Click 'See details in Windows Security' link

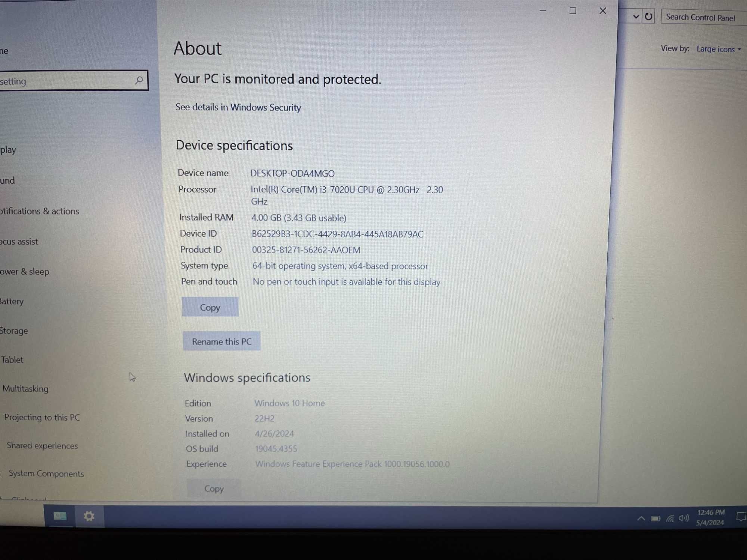(x=238, y=106)
